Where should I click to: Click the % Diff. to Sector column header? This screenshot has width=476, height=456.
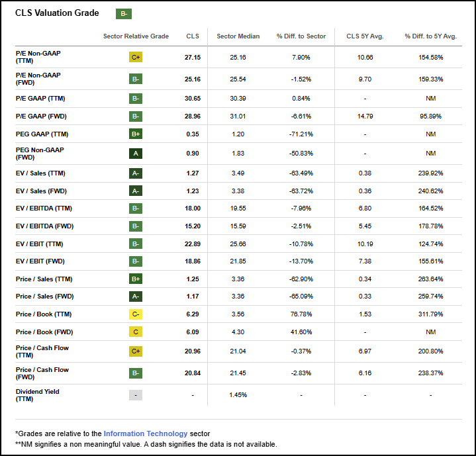pos(301,36)
